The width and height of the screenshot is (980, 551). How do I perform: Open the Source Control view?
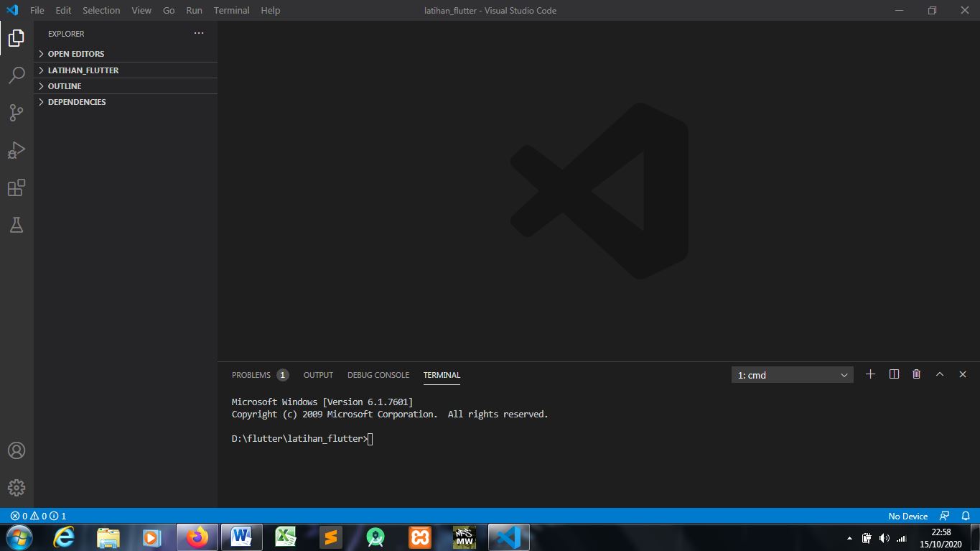click(16, 112)
